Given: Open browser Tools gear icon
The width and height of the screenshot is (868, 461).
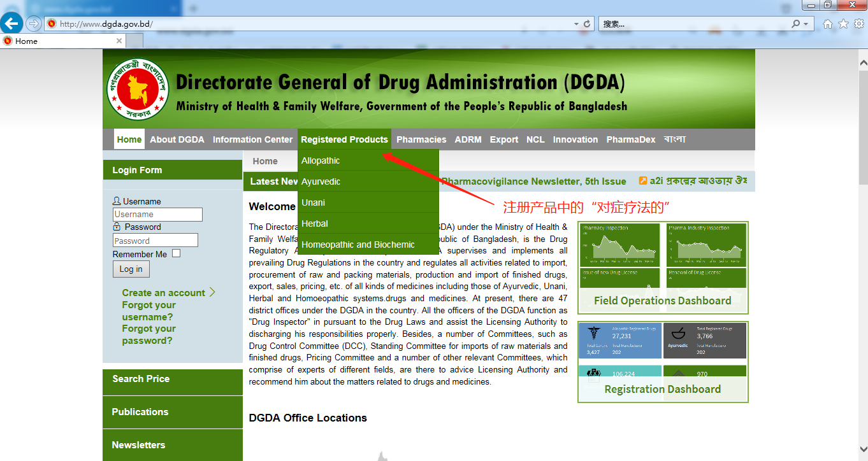Looking at the screenshot, I should pos(858,24).
